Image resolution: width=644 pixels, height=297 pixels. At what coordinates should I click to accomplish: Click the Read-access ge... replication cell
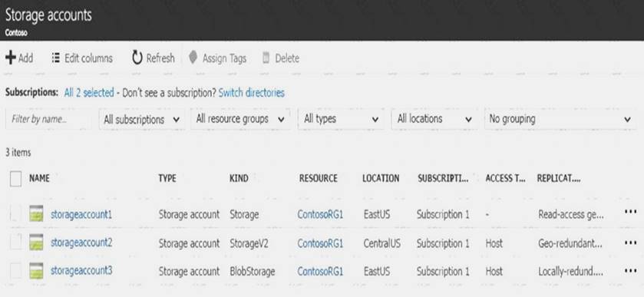(x=571, y=214)
